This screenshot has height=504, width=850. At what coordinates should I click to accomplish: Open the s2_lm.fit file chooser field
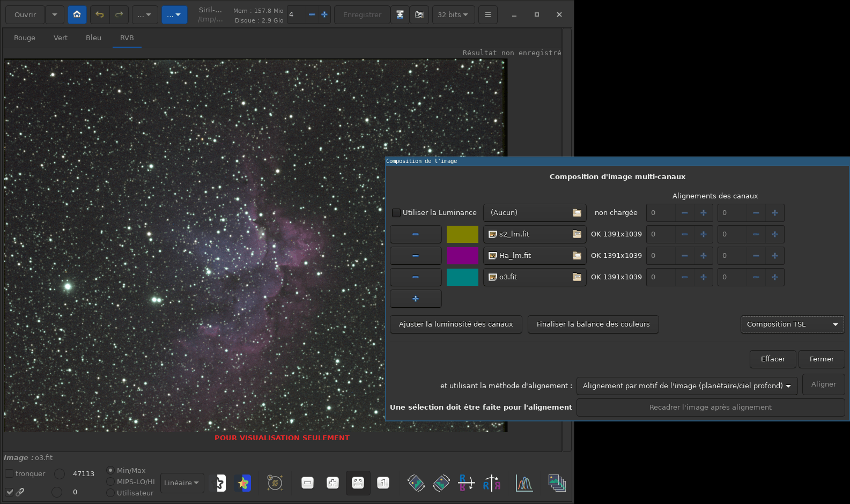(535, 234)
